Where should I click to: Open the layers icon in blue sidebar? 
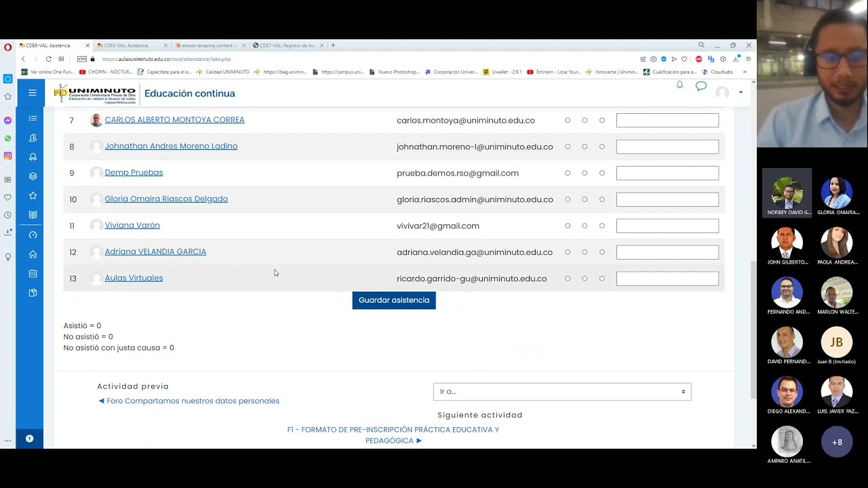[x=33, y=176]
